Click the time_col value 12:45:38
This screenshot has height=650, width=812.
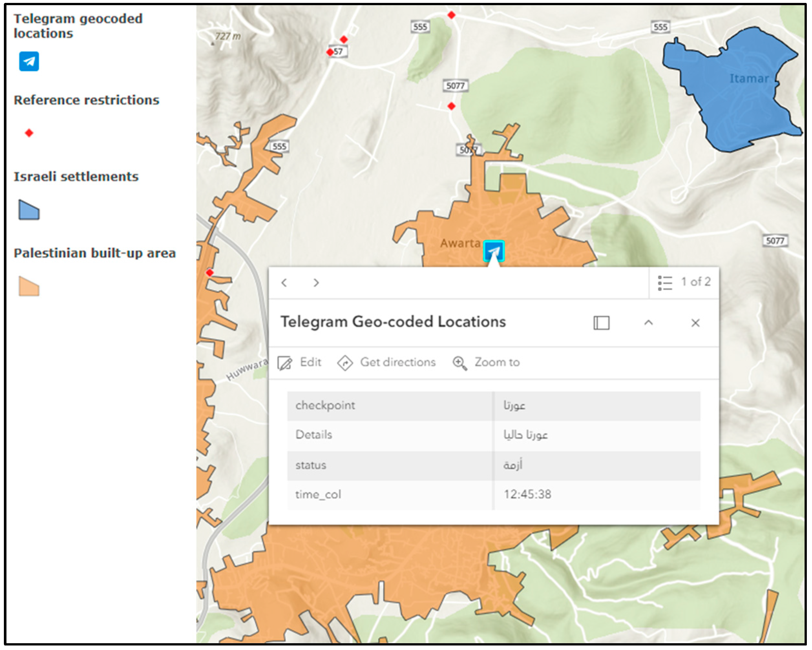tap(527, 494)
